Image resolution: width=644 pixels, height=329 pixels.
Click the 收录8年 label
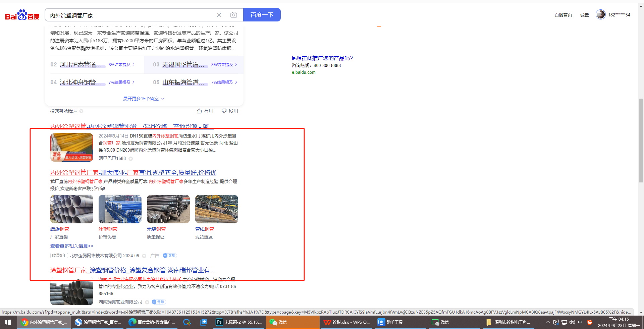[59, 256]
